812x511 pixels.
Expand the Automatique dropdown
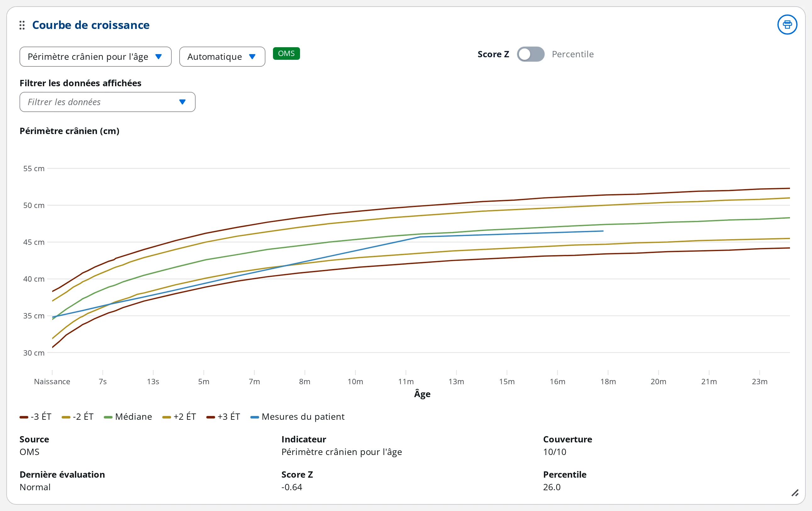pyautogui.click(x=222, y=57)
